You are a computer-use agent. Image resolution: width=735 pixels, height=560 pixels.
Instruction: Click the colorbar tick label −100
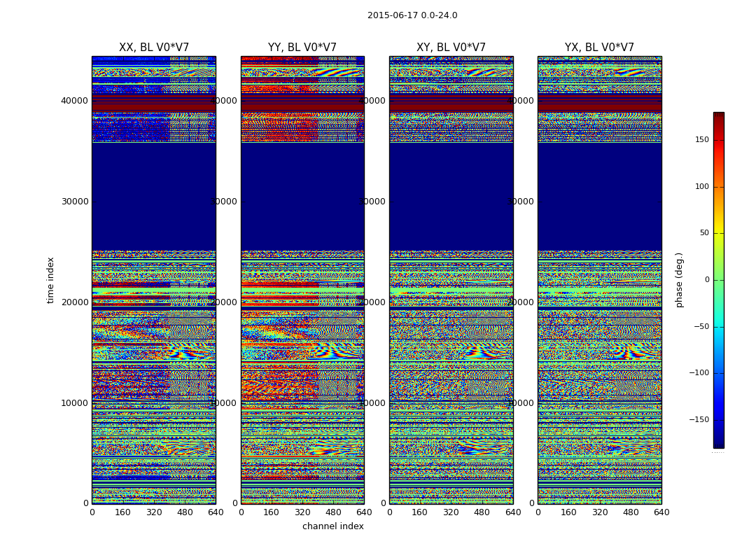[x=699, y=373]
